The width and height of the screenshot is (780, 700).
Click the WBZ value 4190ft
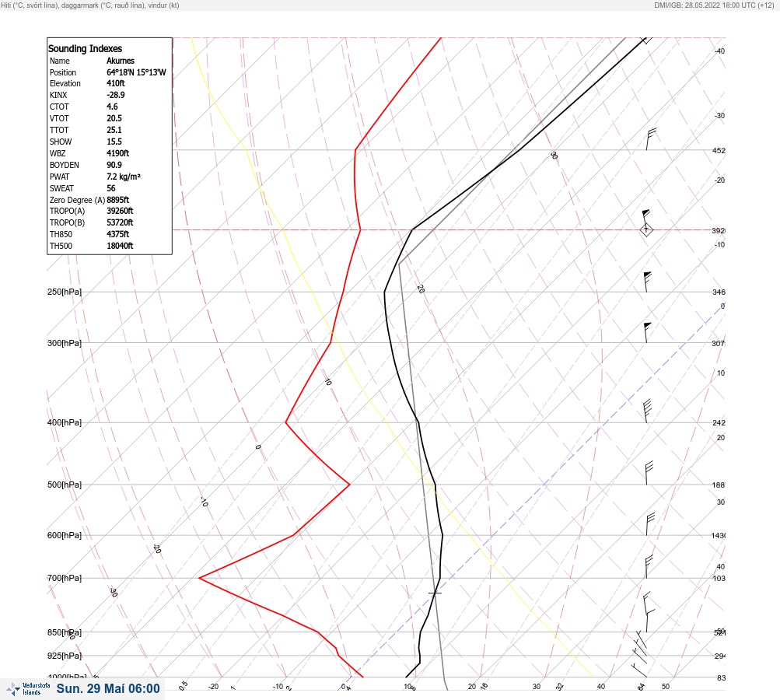click(118, 153)
